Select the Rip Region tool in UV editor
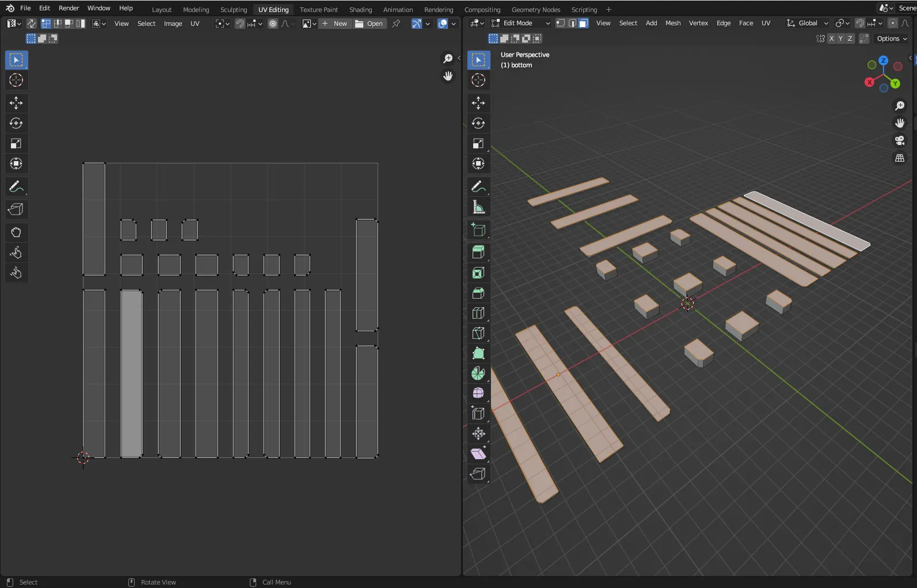 16,209
